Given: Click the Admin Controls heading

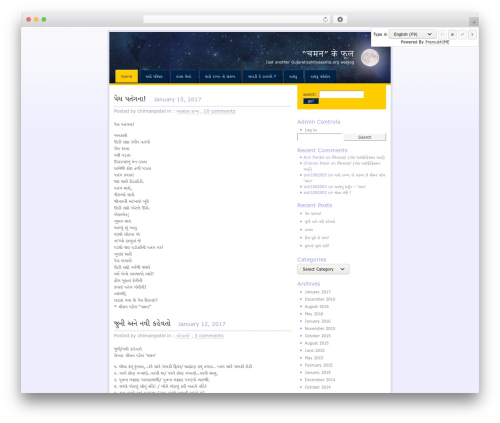Looking at the screenshot, I should tap(319, 122).
